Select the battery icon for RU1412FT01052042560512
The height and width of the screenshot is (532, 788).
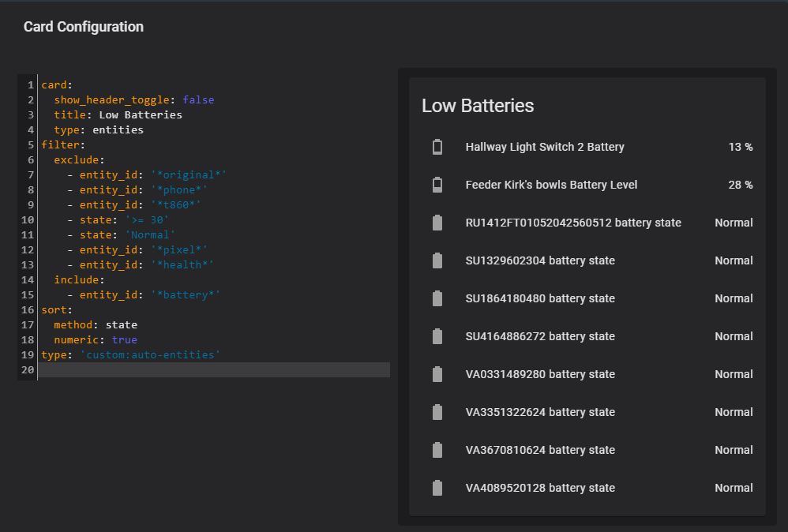(x=436, y=222)
